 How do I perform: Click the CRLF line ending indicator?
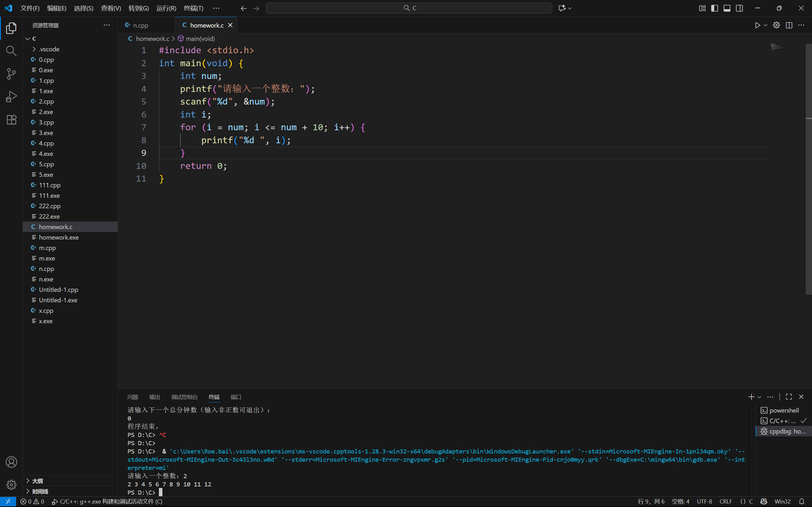coord(725,501)
